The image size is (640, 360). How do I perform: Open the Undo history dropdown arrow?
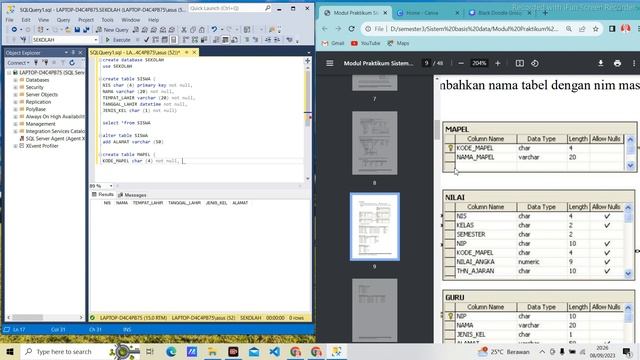[x=222, y=29]
